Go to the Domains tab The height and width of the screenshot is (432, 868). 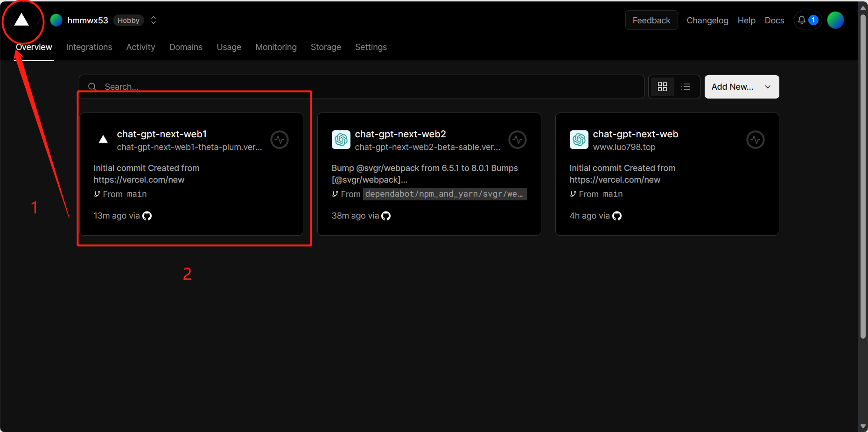186,47
